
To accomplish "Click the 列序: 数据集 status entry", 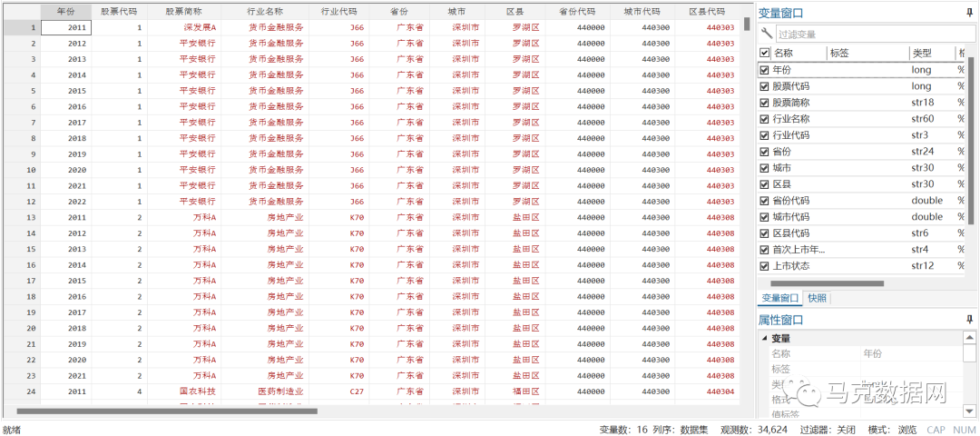I will click(681, 430).
